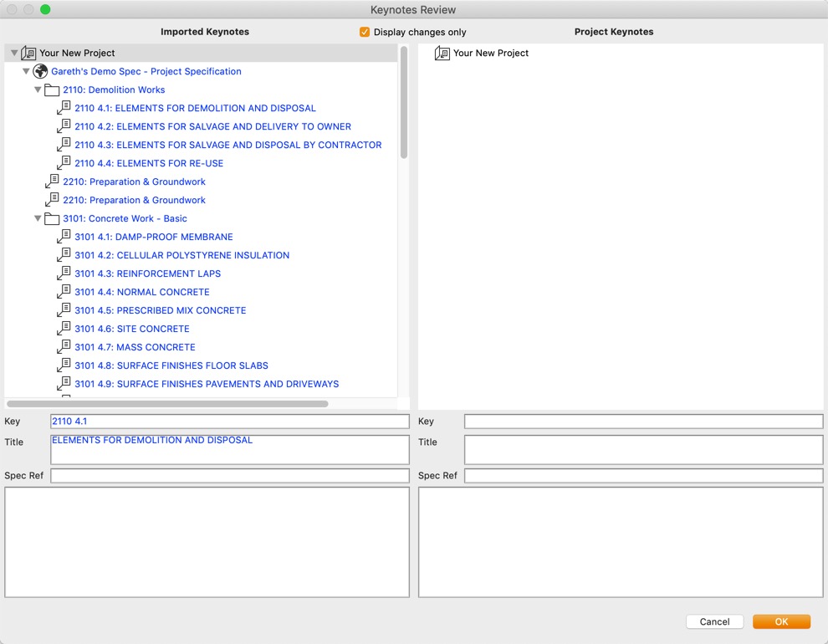Click project icon in Imported Keynotes root row

(28, 54)
